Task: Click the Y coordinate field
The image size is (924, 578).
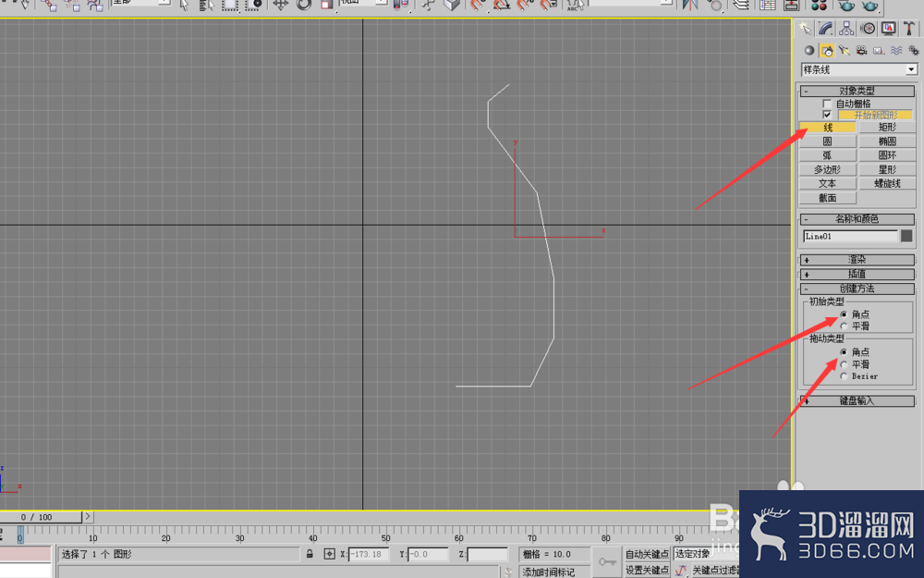Action: [428, 554]
